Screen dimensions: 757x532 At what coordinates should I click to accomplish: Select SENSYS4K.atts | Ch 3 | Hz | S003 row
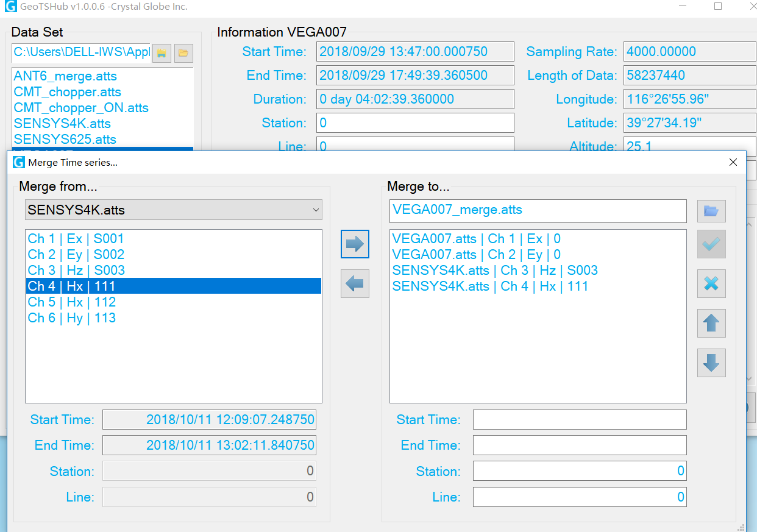coord(538,271)
